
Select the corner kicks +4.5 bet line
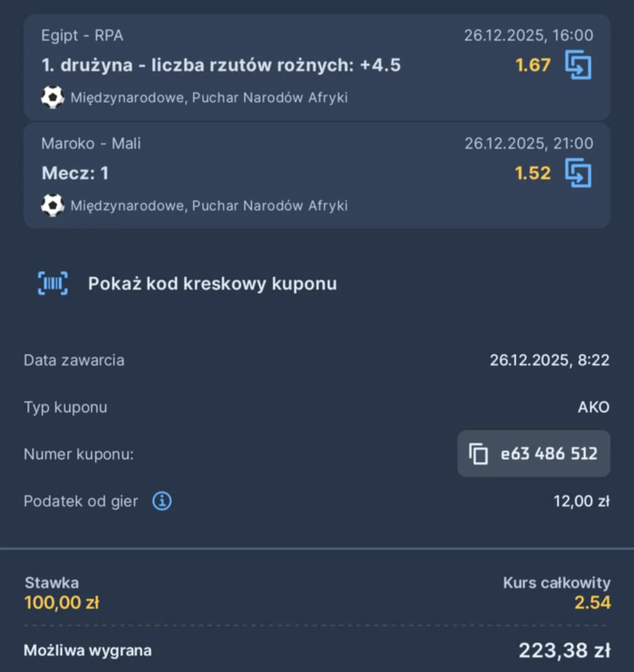tap(221, 65)
